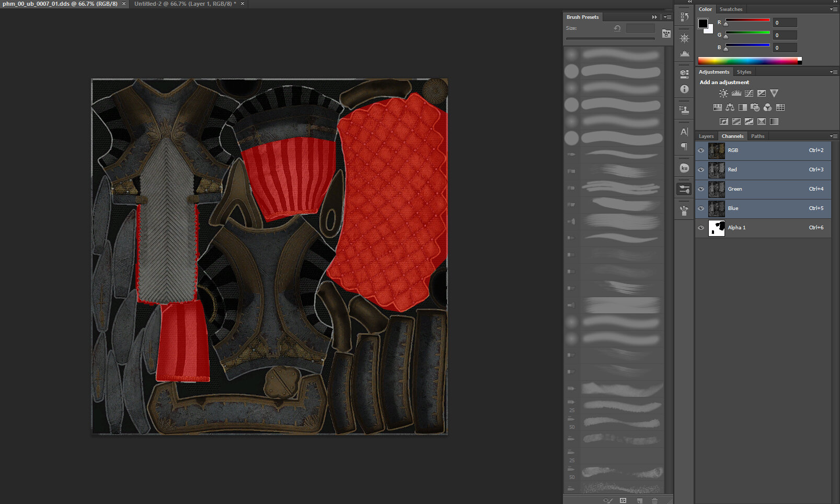Click the G green color slider
840x504 pixels.
tap(747, 33)
